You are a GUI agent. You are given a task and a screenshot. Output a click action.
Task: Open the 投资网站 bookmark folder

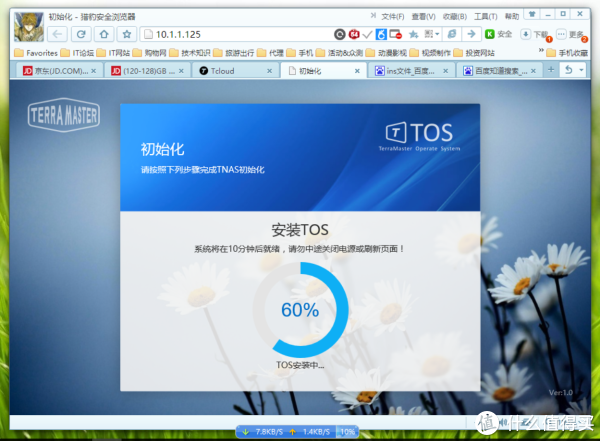pos(474,53)
